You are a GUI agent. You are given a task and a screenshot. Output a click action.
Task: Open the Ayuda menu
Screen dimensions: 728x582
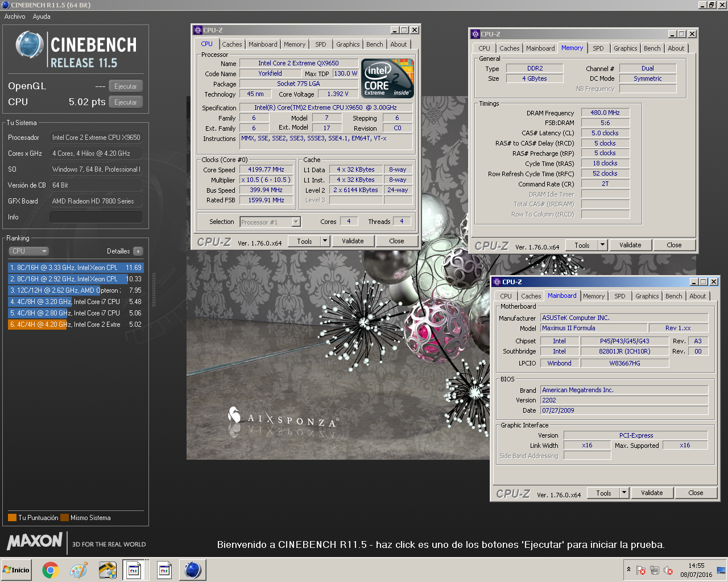tap(42, 16)
